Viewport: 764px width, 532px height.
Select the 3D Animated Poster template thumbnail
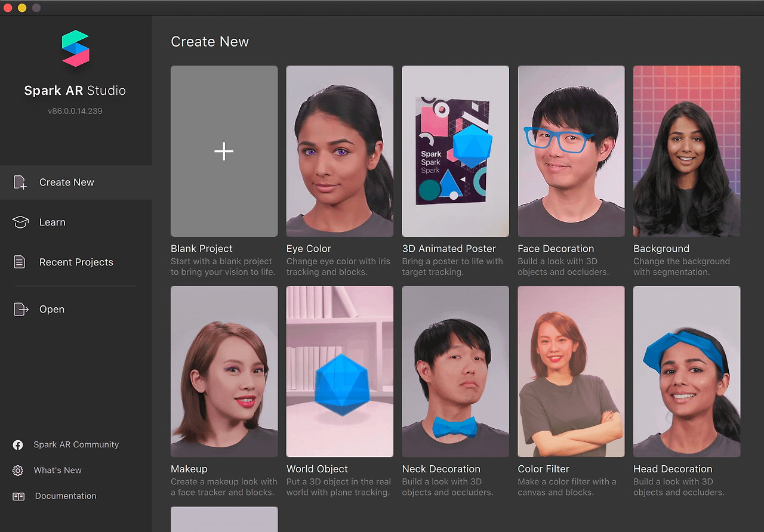(x=455, y=151)
